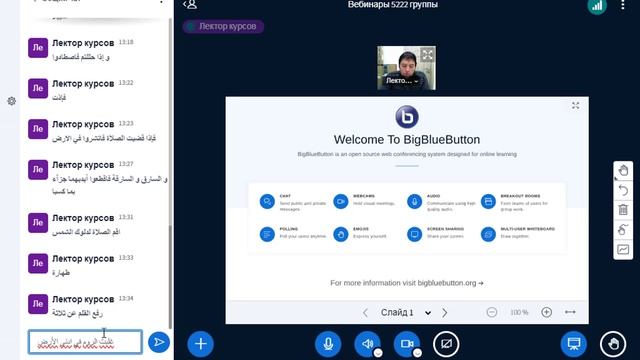Viewport: 640px width, 360px height.
Task: Open the three-dot options menu
Action: click(623, 5)
